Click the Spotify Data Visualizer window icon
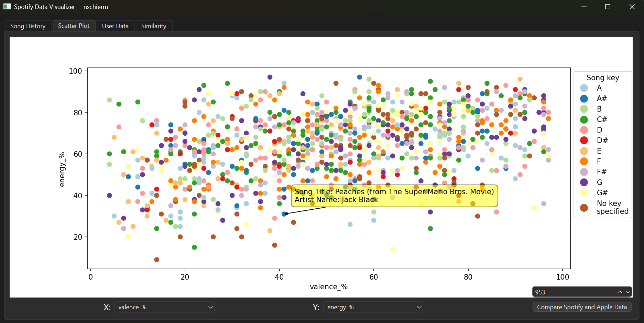This screenshot has width=644, height=323. coord(7,7)
